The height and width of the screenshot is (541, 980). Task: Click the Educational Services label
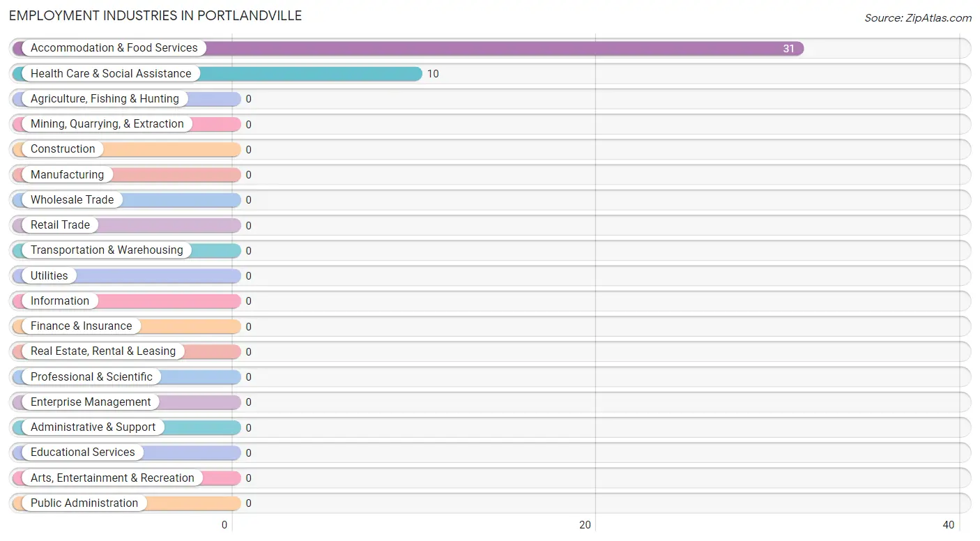point(83,452)
